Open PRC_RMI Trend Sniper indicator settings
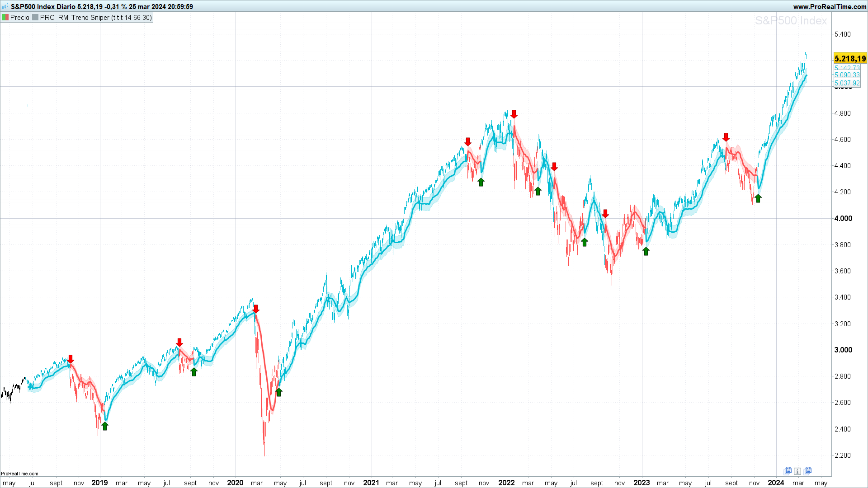The height and width of the screenshot is (488, 868). pos(96,18)
